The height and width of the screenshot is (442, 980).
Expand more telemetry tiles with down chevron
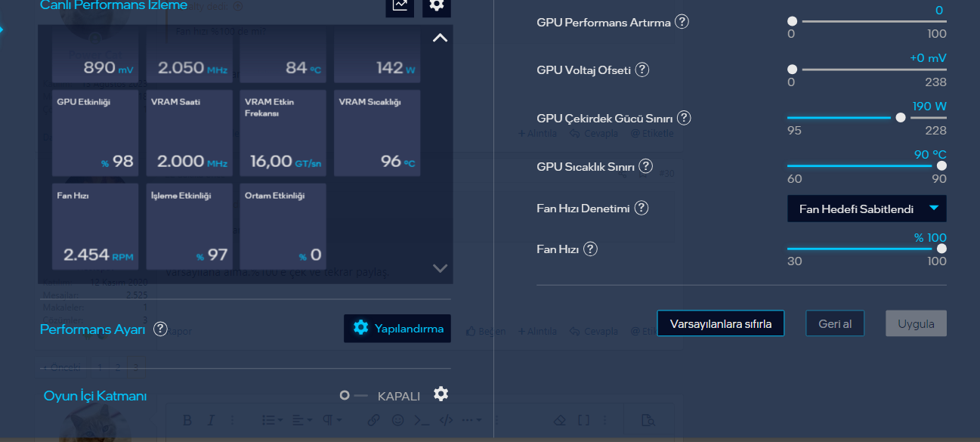coord(440,267)
